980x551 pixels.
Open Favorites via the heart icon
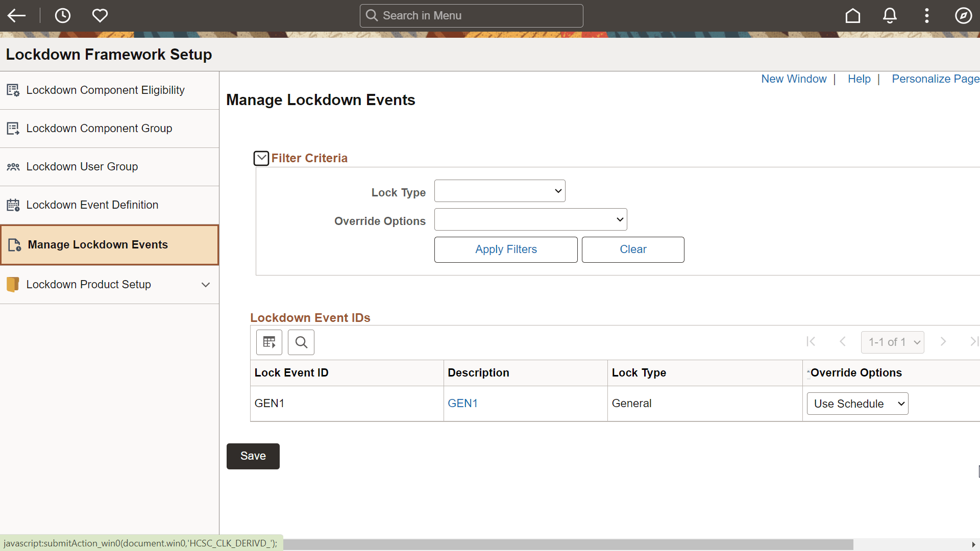(x=100, y=15)
